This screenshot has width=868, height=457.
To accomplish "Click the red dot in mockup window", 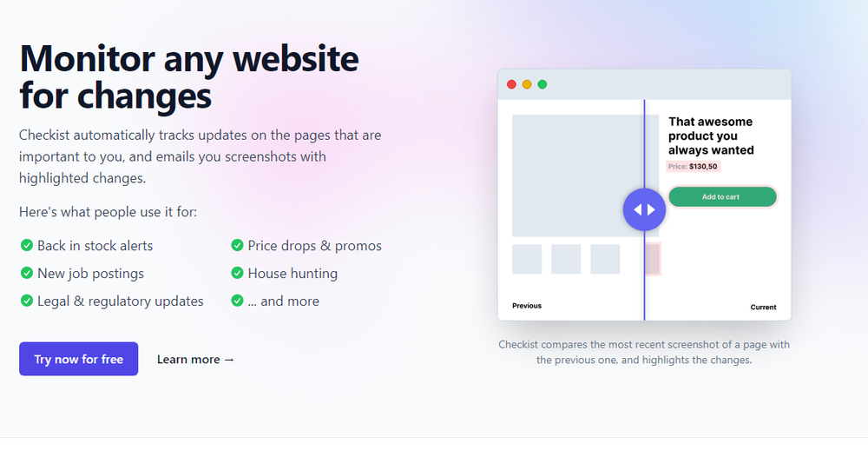I will (511, 84).
